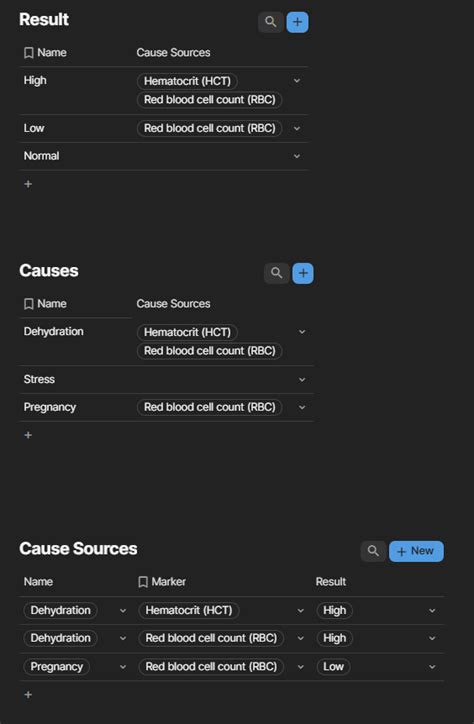Click Red blood cell count tag in Low row
The width and height of the screenshot is (474, 724).
pyautogui.click(x=210, y=128)
